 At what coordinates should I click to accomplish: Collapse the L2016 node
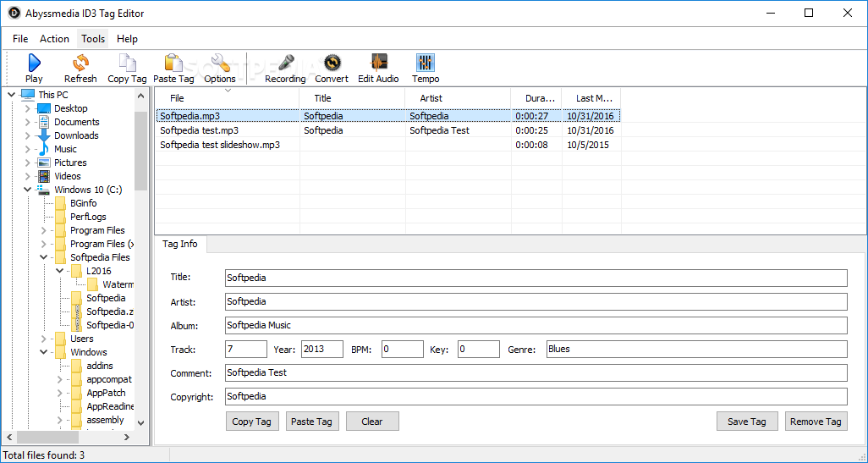point(60,271)
